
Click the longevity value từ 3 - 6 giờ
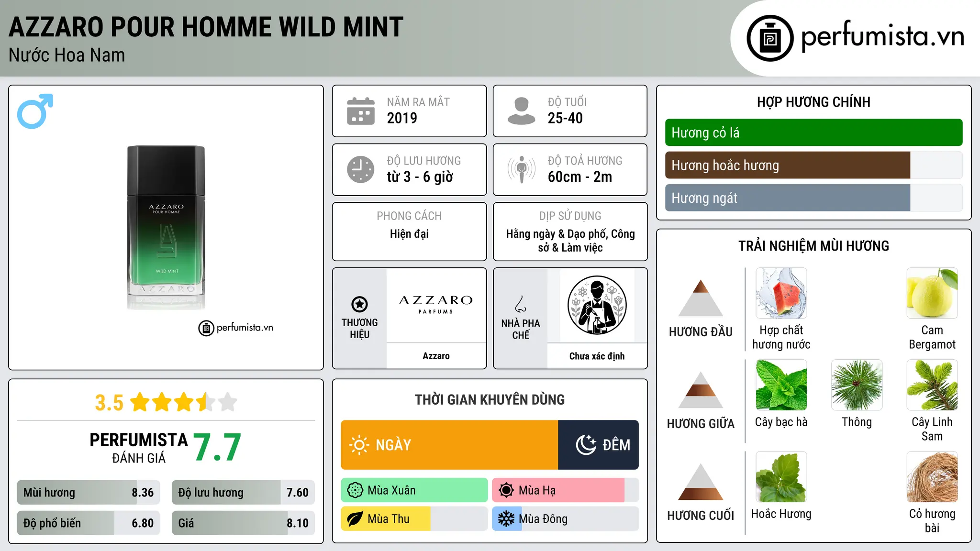pyautogui.click(x=420, y=177)
